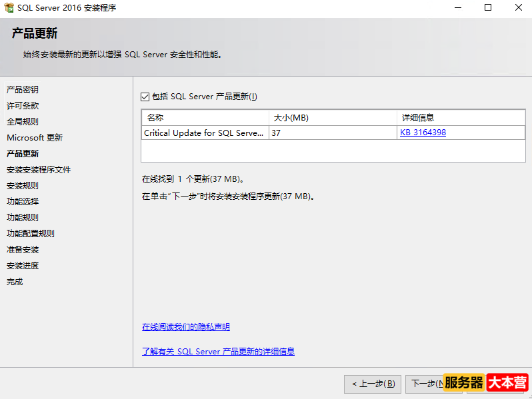This screenshot has width=532, height=399.
Task: Select 安装安装程序文件 step in sidebar
Action: tap(39, 169)
